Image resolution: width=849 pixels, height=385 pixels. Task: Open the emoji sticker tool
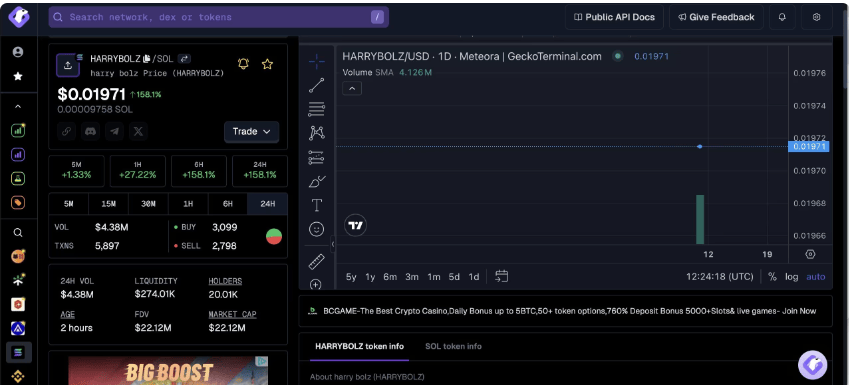[x=317, y=229]
